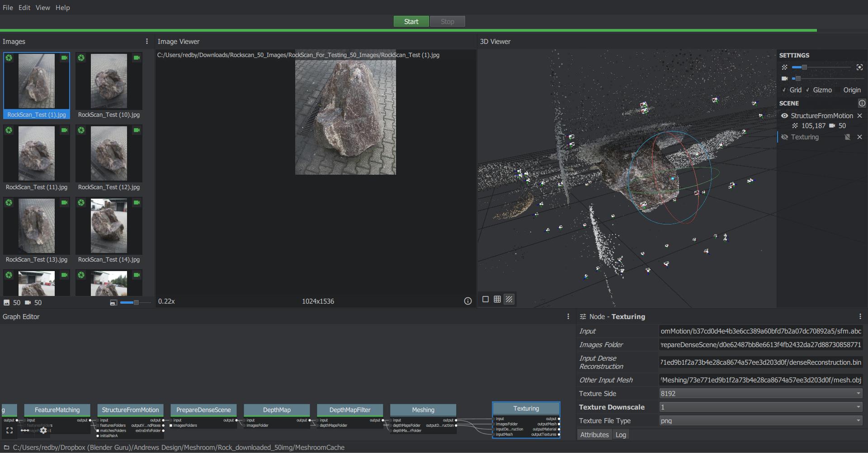Adjust the thumbnail size slider in Images panel

click(136, 303)
